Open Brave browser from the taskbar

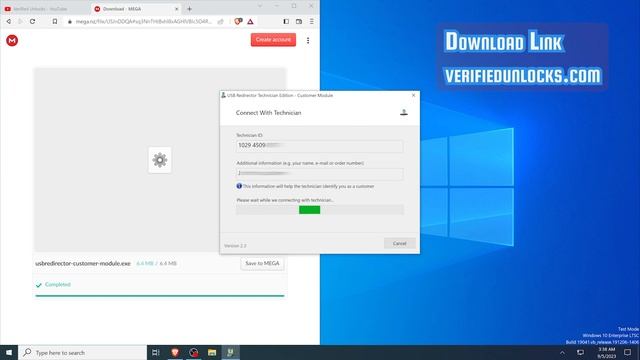[175, 352]
